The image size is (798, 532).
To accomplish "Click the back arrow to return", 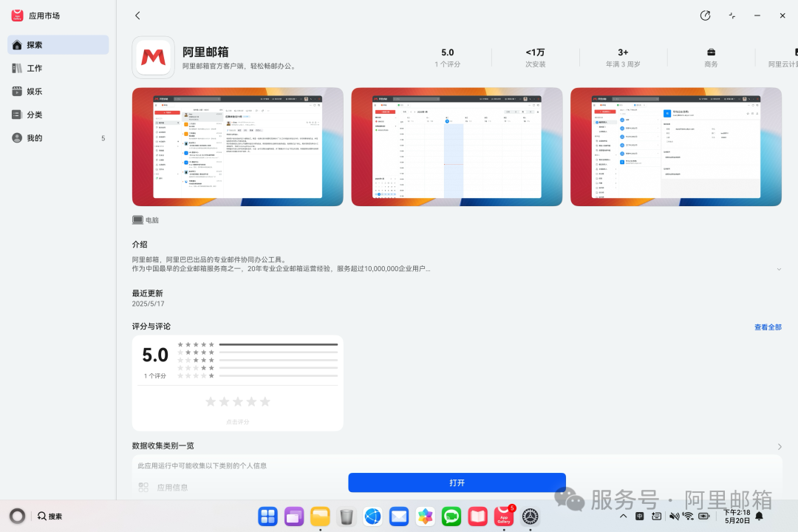I will (x=137, y=15).
